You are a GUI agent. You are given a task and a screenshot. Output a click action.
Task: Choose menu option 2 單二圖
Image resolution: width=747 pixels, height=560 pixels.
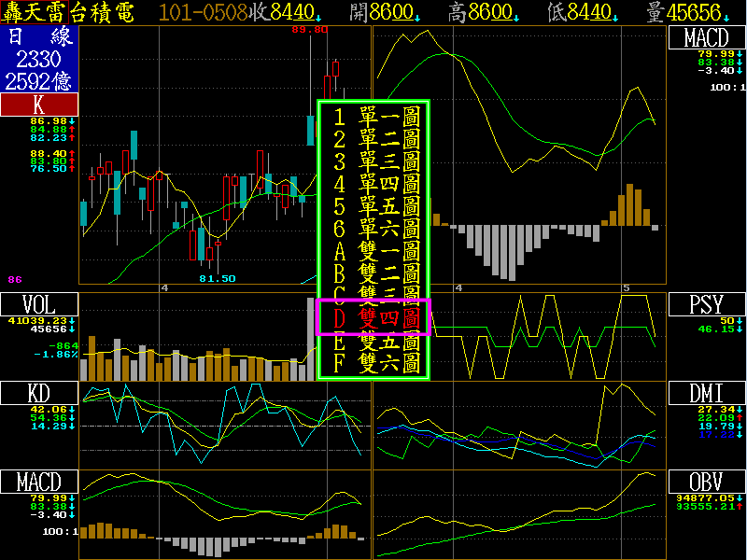pos(373,139)
